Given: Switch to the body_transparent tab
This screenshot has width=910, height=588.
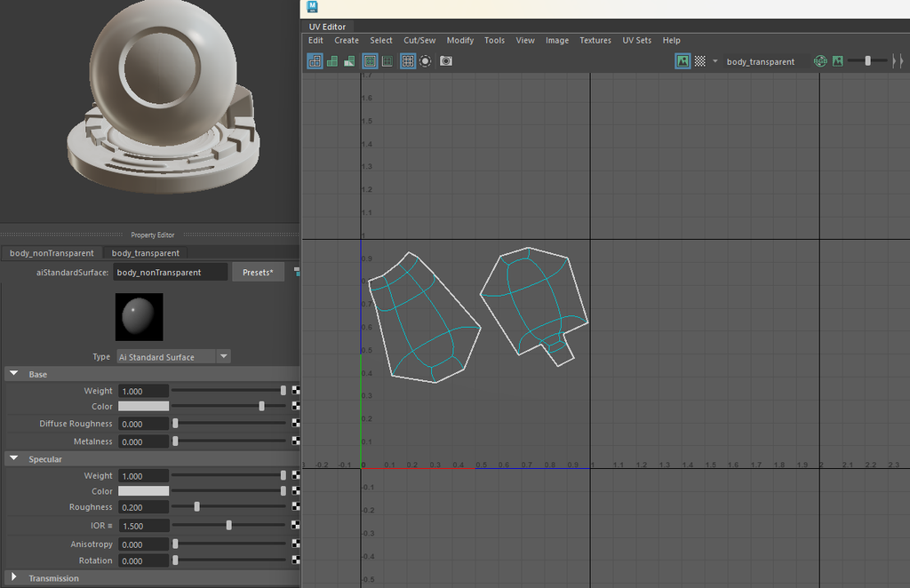Looking at the screenshot, I should click(x=145, y=252).
